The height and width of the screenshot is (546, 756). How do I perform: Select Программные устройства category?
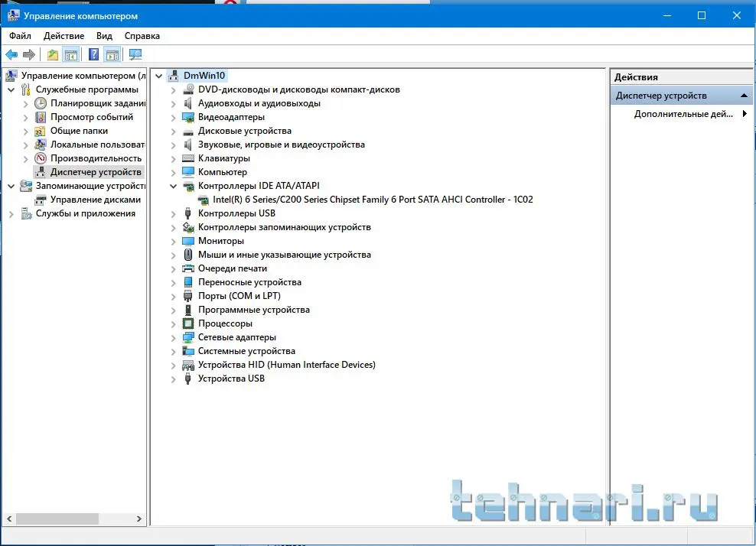(x=253, y=310)
